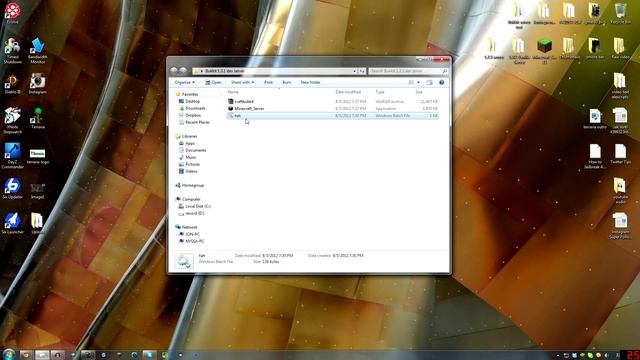640x360 pixels.
Task: Select the terraria-logo image on the desktop
Action: 38,157
